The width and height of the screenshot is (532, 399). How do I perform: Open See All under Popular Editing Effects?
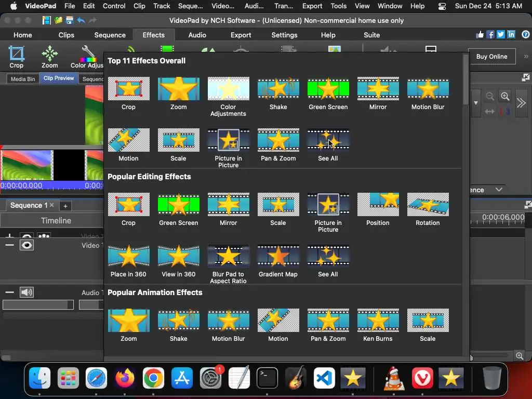[x=328, y=261]
